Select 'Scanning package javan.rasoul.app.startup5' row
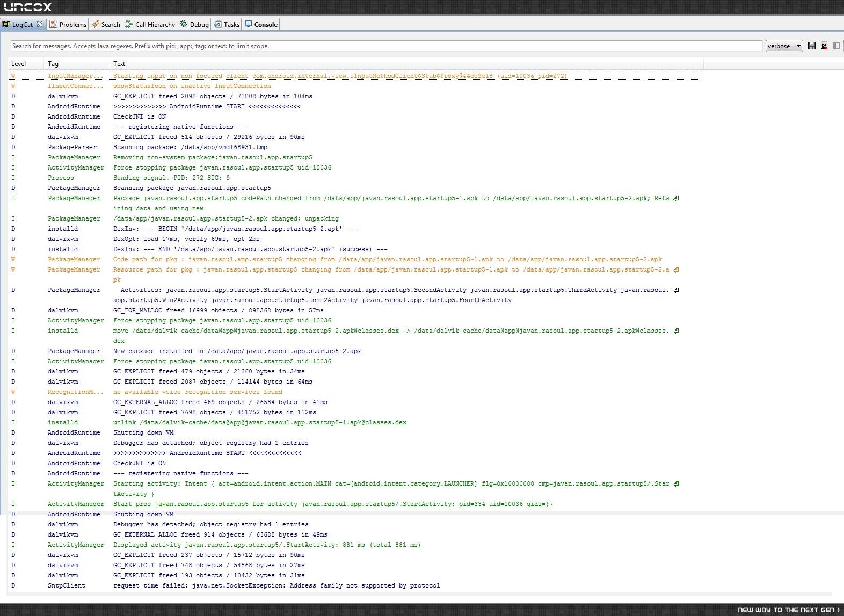This screenshot has height=616, width=844. pyautogui.click(x=356, y=188)
